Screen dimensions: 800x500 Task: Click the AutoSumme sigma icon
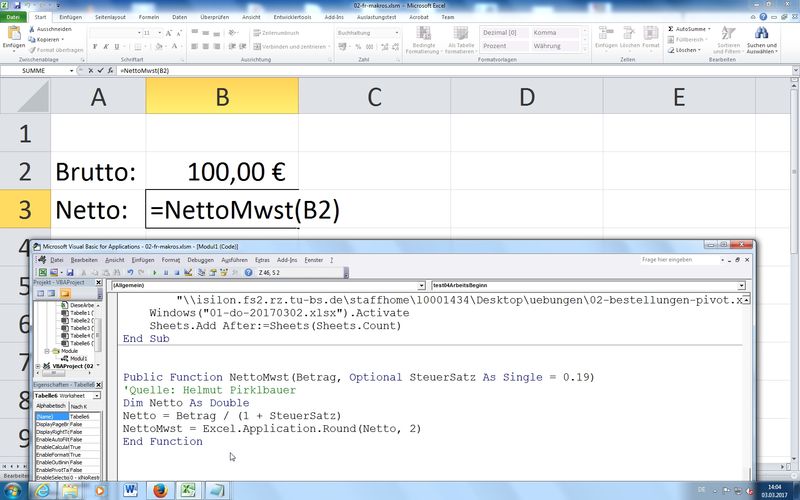coord(670,29)
